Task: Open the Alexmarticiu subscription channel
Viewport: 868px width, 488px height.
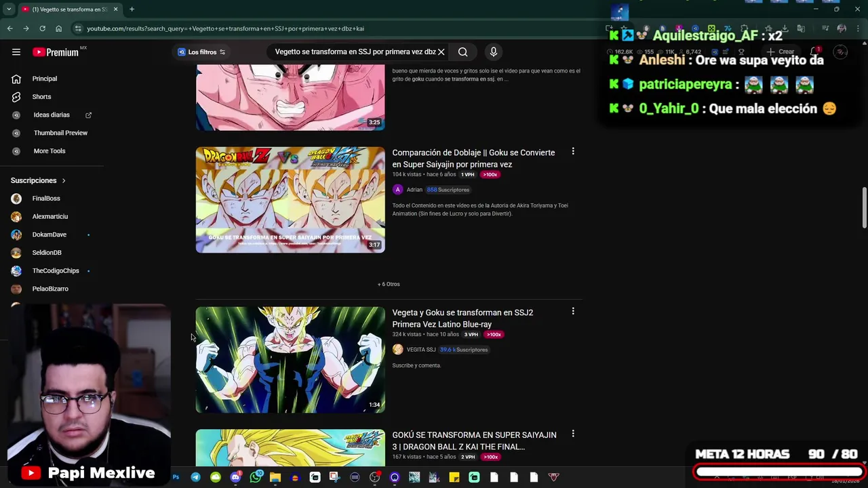Action: [x=50, y=216]
